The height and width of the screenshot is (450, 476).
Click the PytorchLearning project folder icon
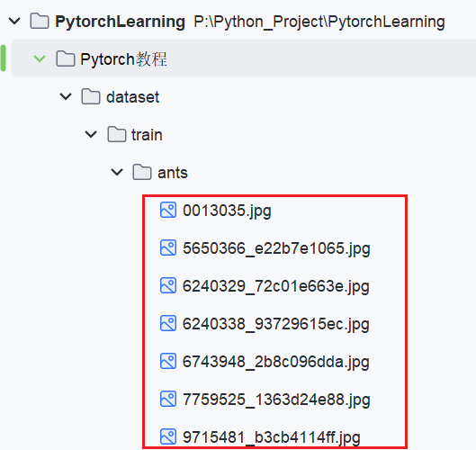(40, 22)
